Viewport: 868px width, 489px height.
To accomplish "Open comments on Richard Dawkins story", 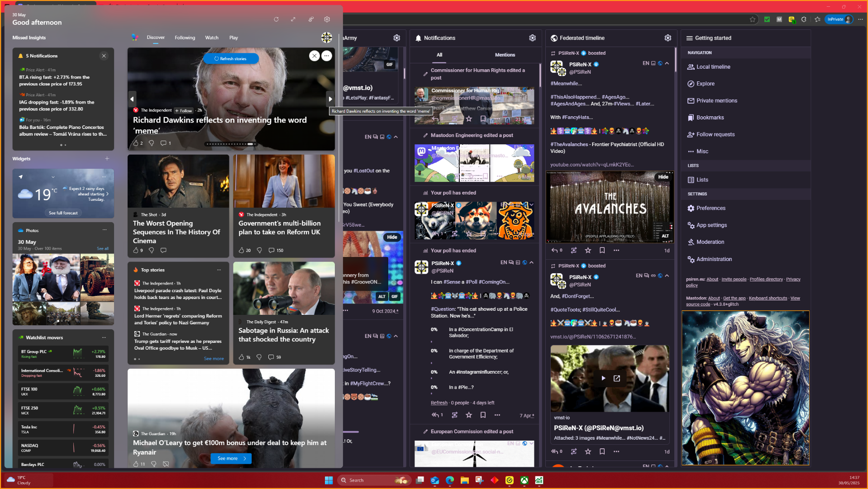I will [x=163, y=143].
